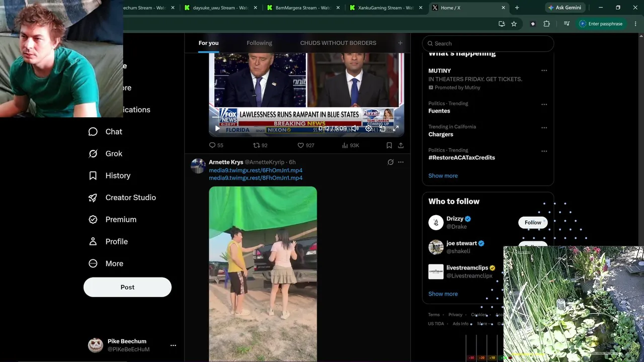Screen dimensions: 644x362
Task: Open the More menu in sidebar
Action: click(106, 263)
